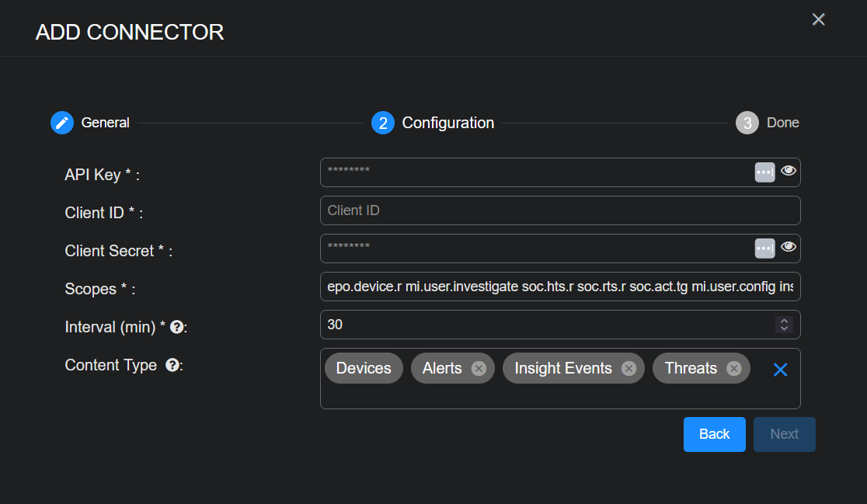Remove the Threats content type tag

point(733,368)
